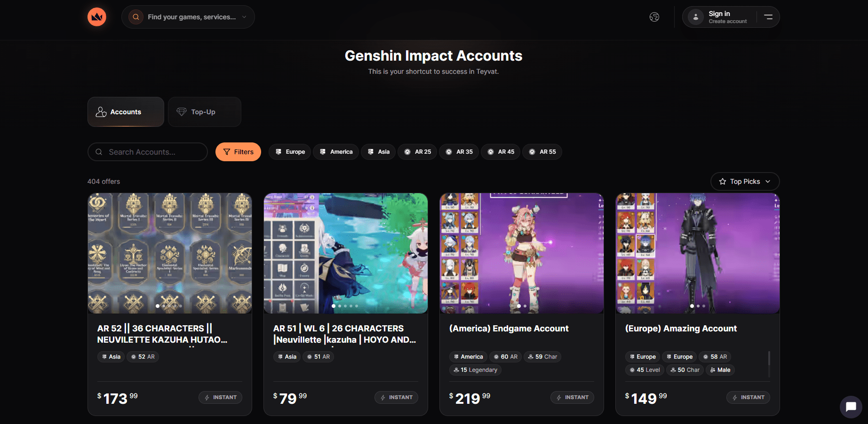Expand the Find your games dropdown chevron
This screenshot has width=868, height=424.
(244, 17)
